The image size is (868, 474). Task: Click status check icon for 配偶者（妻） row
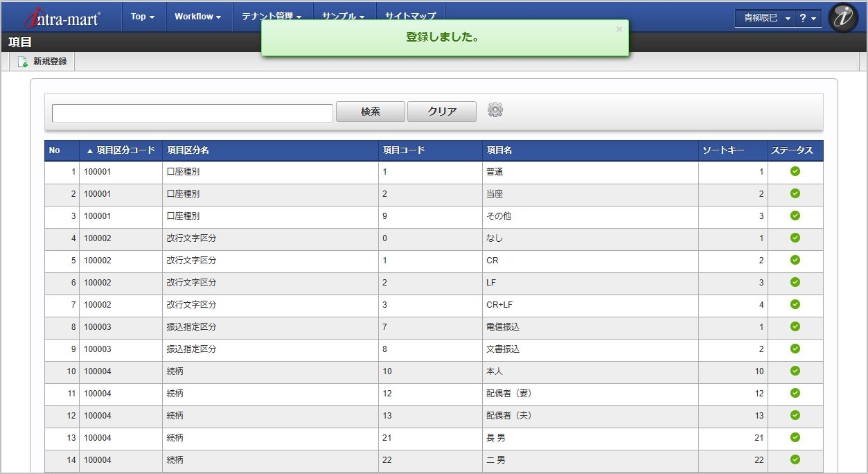point(795,393)
